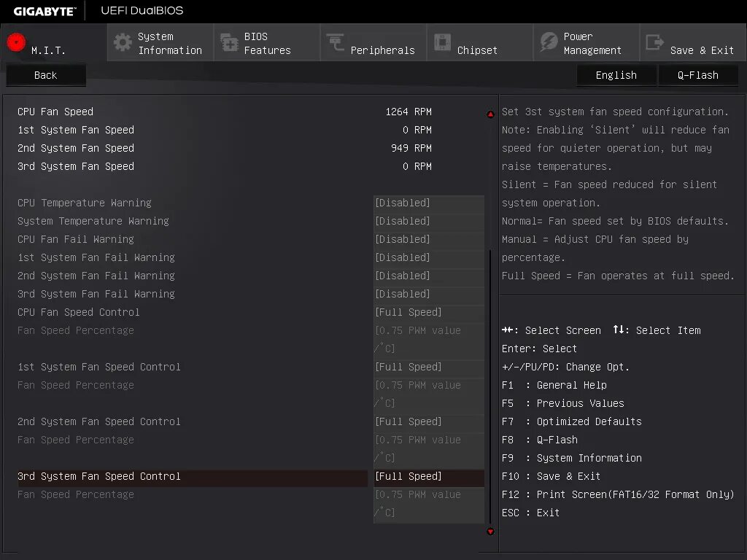747x560 pixels.
Task: Click the CPU Fan Speed label
Action: click(x=55, y=112)
